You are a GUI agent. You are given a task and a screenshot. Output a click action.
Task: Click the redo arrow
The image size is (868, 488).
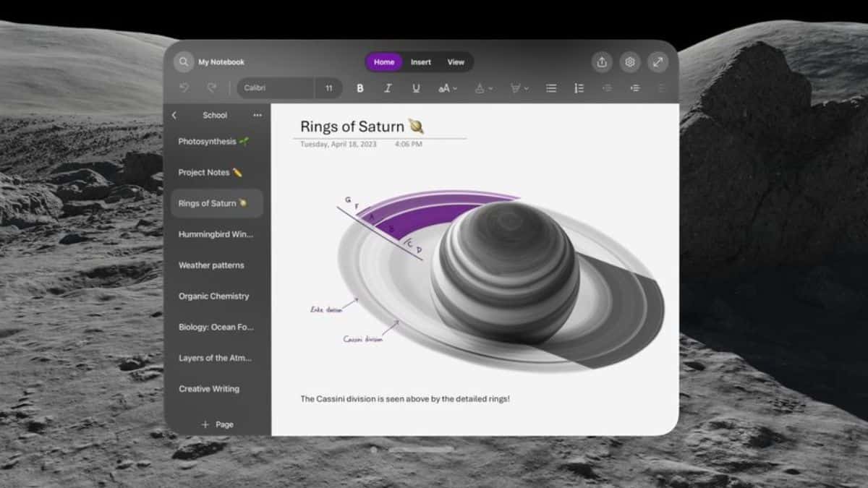[x=212, y=88]
